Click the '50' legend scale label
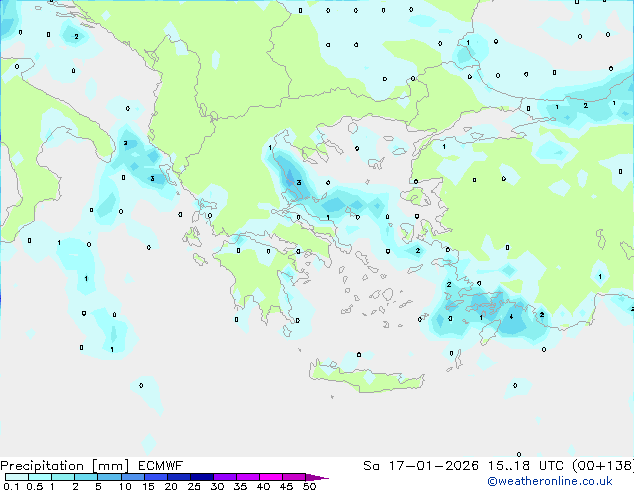Image resolution: width=634 pixels, height=490 pixels. coord(309,486)
